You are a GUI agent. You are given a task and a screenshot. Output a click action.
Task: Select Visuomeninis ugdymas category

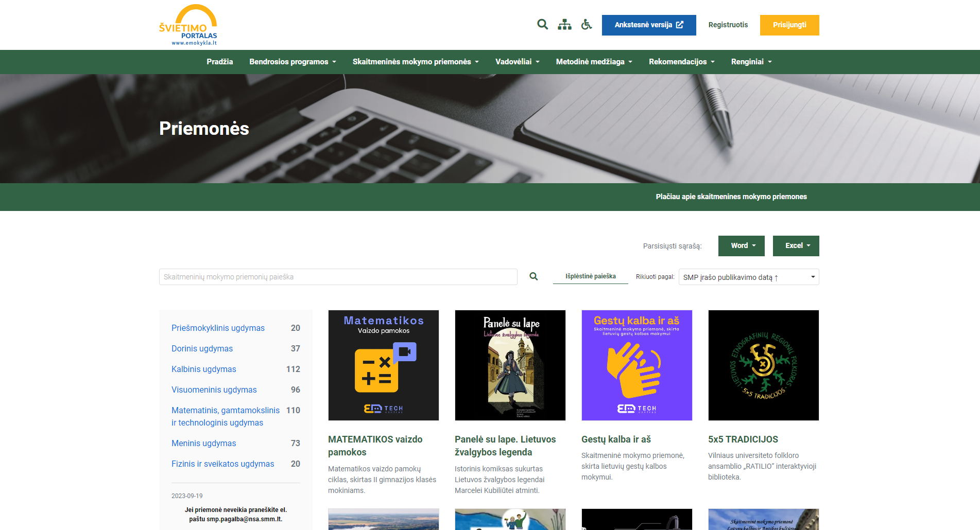(x=214, y=390)
